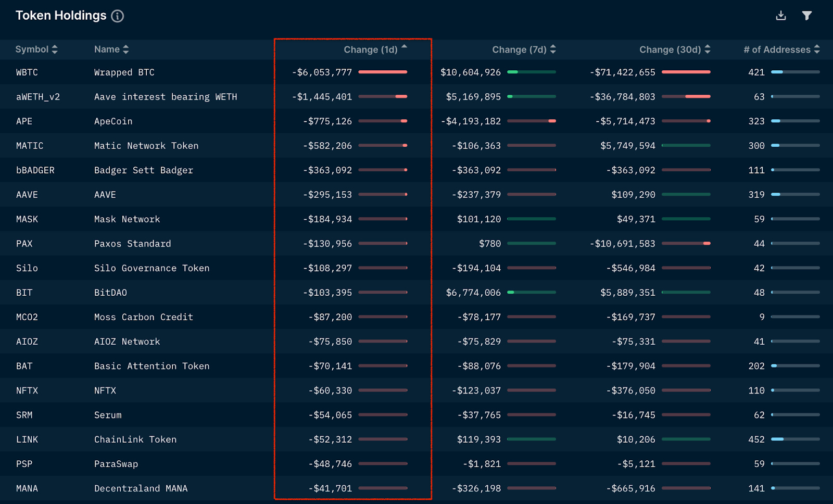Click LINK addresses blue bar
Screen dimensions: 833x504
pos(796,439)
